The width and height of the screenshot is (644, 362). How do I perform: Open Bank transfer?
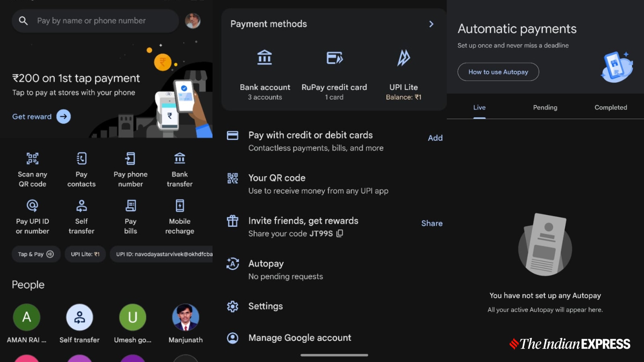(179, 169)
